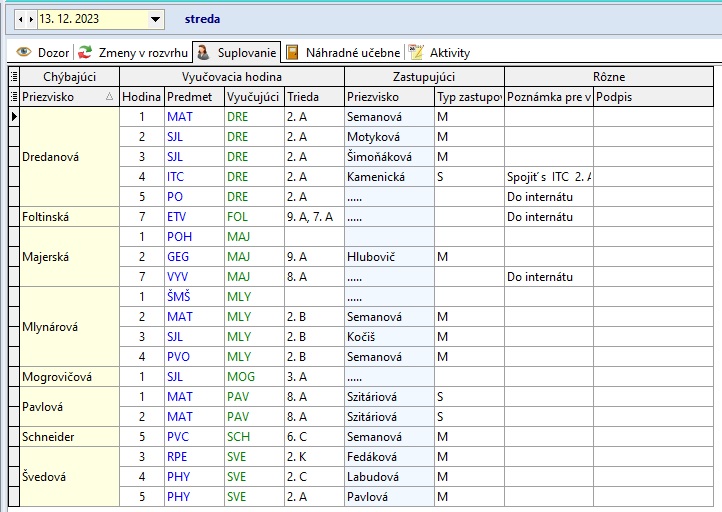Click the Dozor eye icon
The height and width of the screenshot is (512, 722).
point(24,52)
